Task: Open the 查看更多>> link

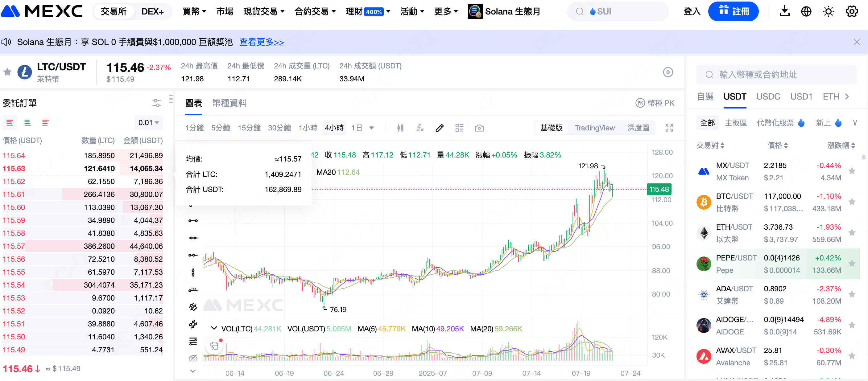Action: (x=262, y=42)
